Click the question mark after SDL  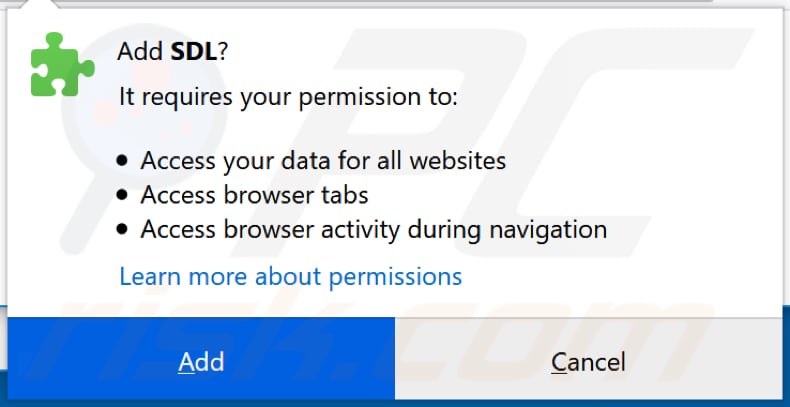[221, 51]
